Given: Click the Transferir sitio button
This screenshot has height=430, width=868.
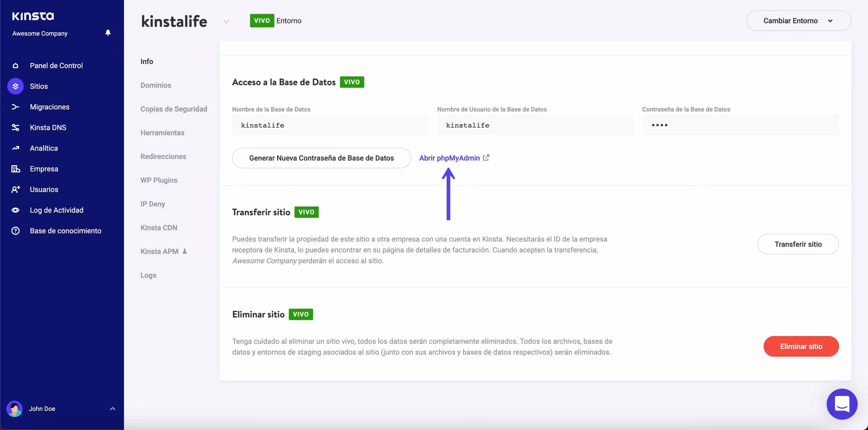Looking at the screenshot, I should pyautogui.click(x=798, y=244).
